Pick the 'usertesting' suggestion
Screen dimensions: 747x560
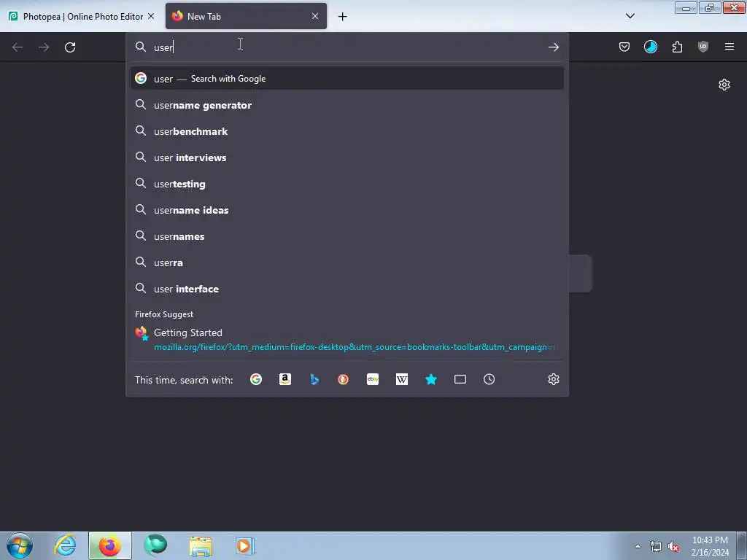[347, 184]
